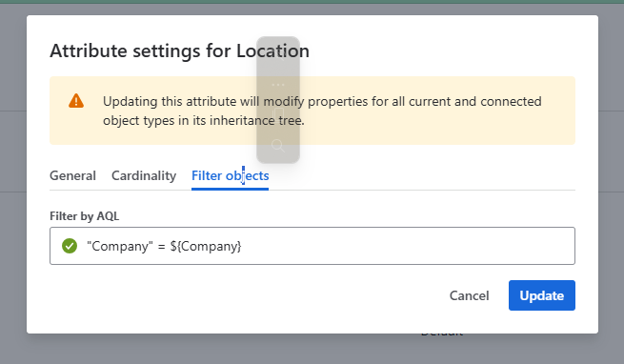Click the orange warning triangle icon
The image size is (624, 364).
click(76, 101)
